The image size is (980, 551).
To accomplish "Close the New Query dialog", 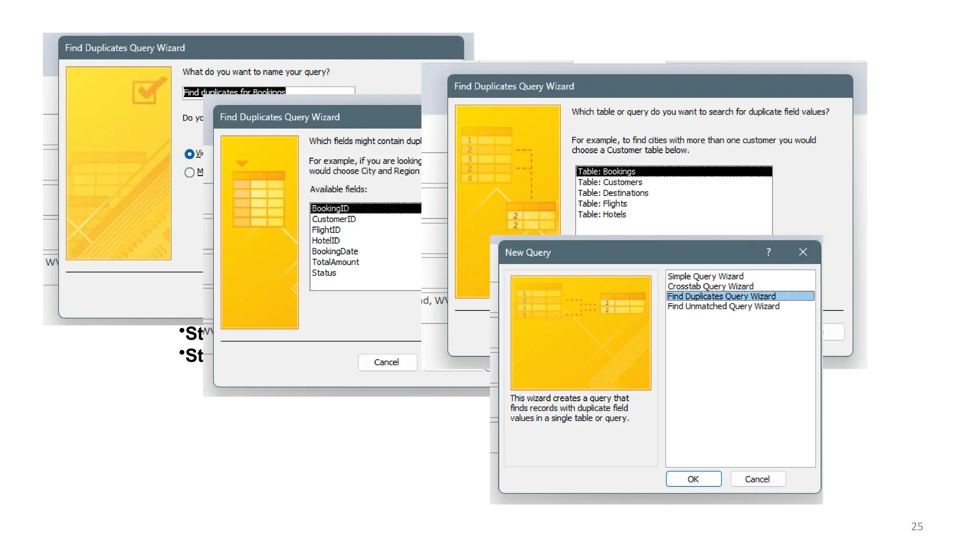I will pos(803,252).
